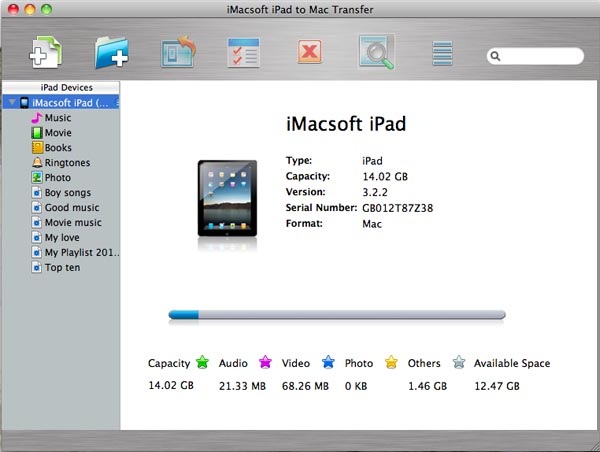Click the yellow Books icon
Screen dimensions: 600x452
point(37,147)
